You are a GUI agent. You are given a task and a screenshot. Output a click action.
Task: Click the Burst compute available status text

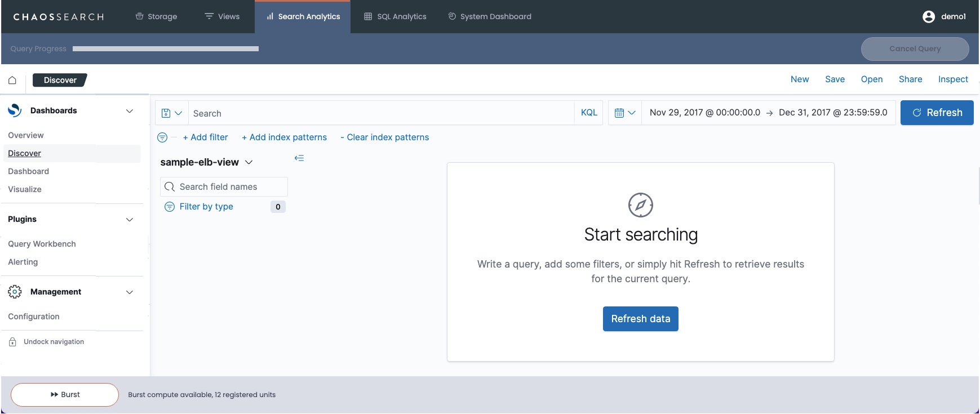pos(202,395)
